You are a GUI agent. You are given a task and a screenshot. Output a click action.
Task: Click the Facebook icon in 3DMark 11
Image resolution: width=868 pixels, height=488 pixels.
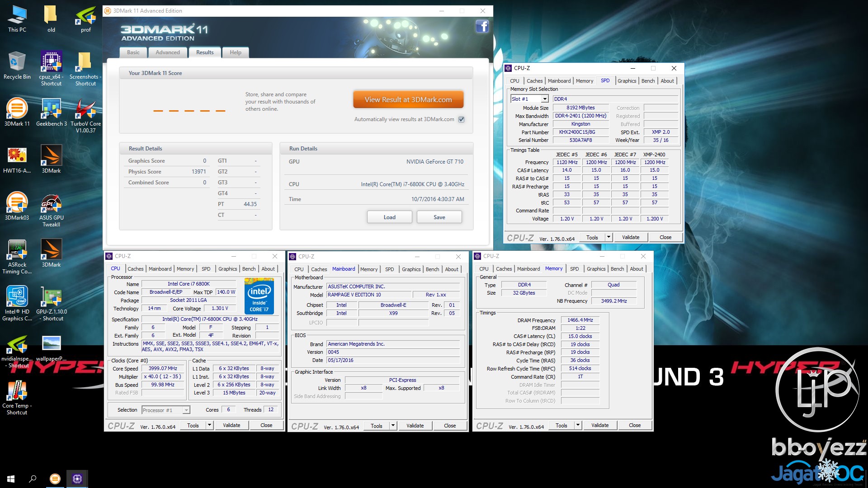click(x=482, y=26)
